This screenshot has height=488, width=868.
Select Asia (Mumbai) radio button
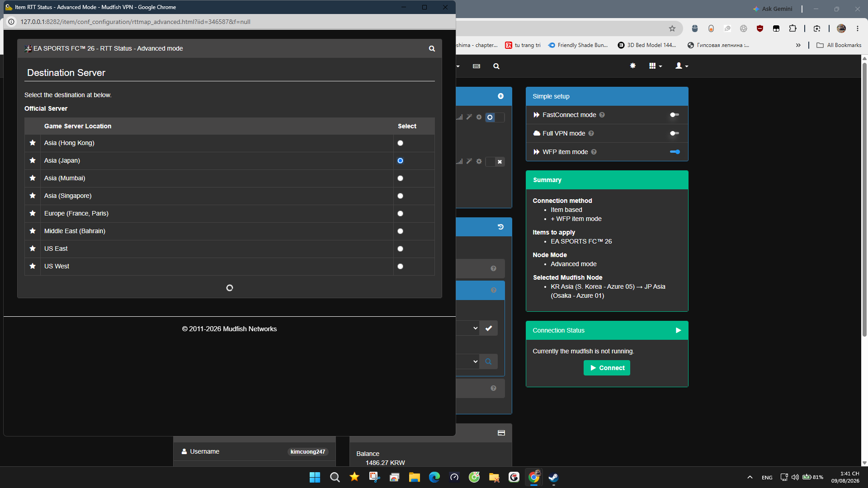pos(400,178)
